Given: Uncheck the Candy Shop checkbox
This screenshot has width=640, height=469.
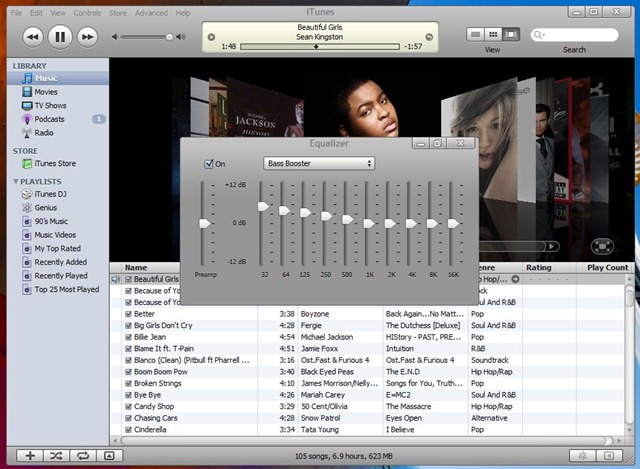Looking at the screenshot, I should tap(128, 407).
